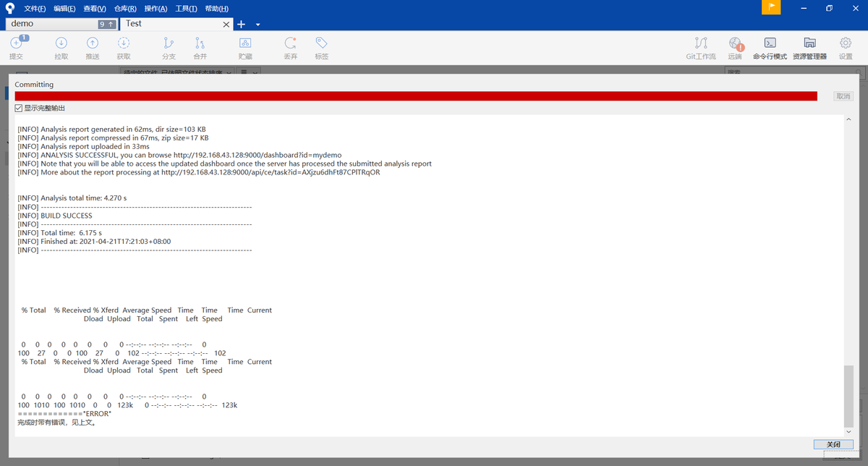Click the 关闭 button
Screen dimensions: 868x466
[x=833, y=444]
